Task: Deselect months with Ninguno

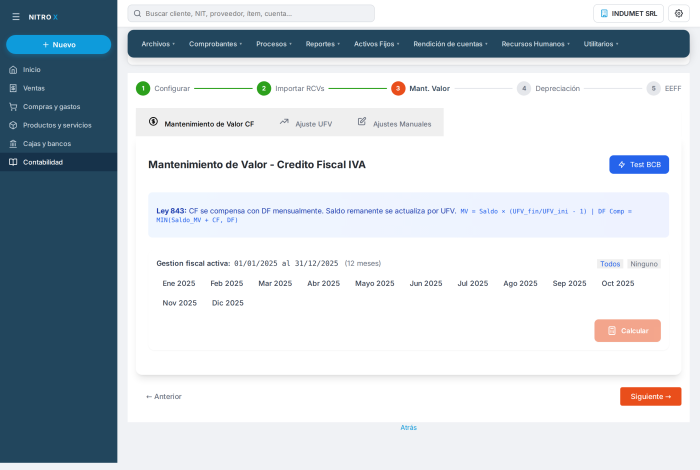Action: (x=644, y=264)
